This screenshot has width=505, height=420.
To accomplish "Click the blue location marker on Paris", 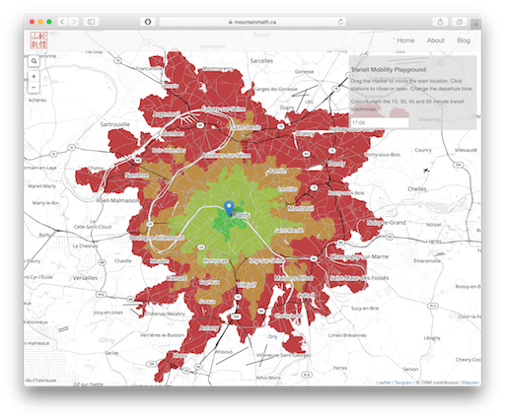I will tap(229, 208).
